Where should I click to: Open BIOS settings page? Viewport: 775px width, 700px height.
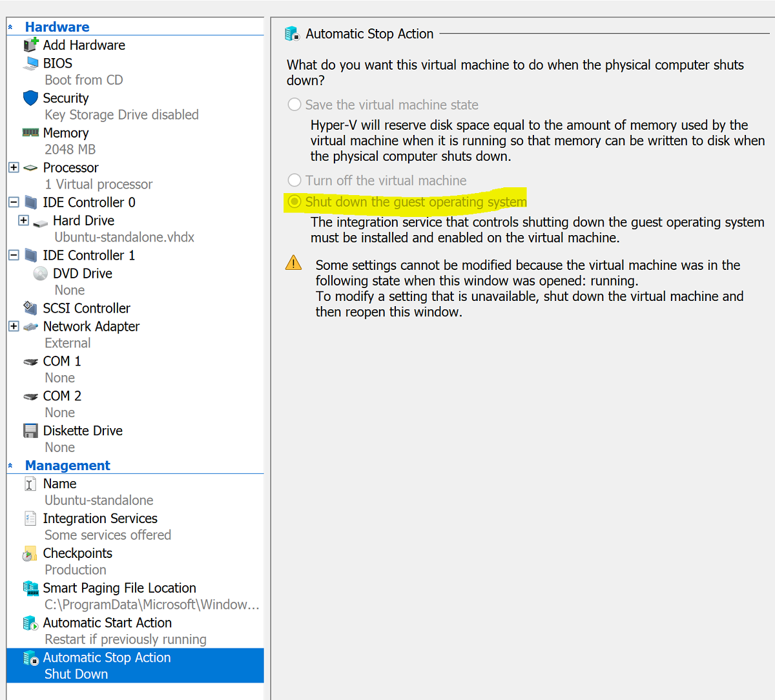pyautogui.click(x=57, y=63)
